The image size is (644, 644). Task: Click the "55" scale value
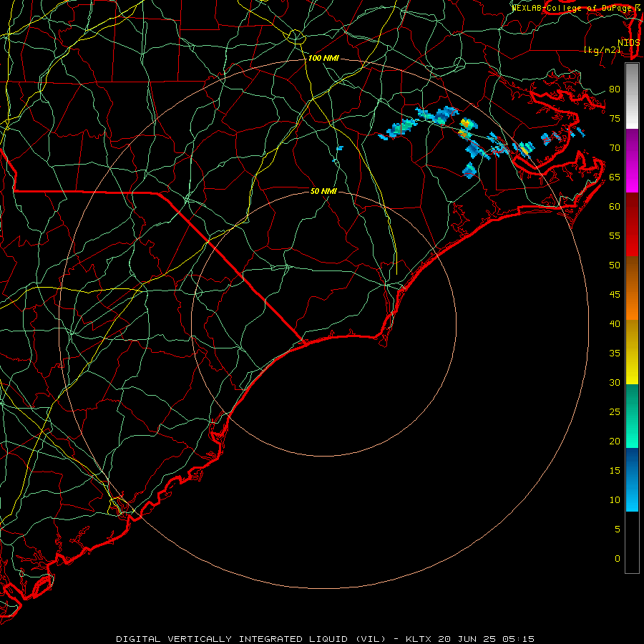(615, 235)
